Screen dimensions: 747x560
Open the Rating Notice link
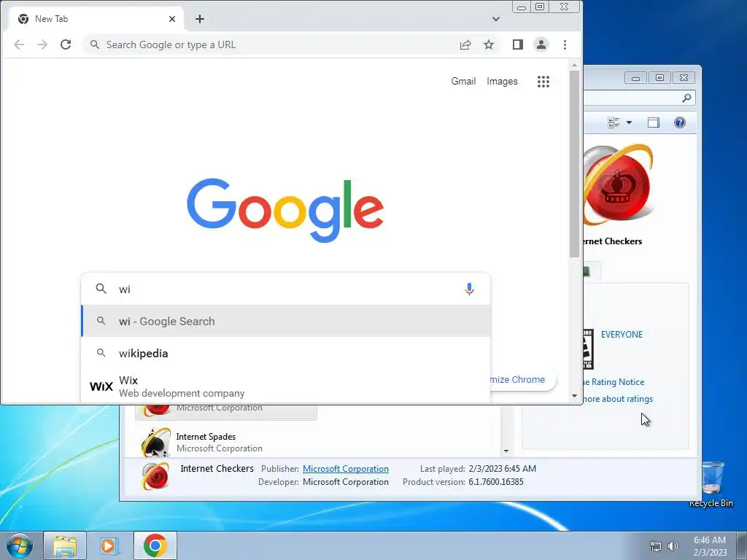coord(614,382)
